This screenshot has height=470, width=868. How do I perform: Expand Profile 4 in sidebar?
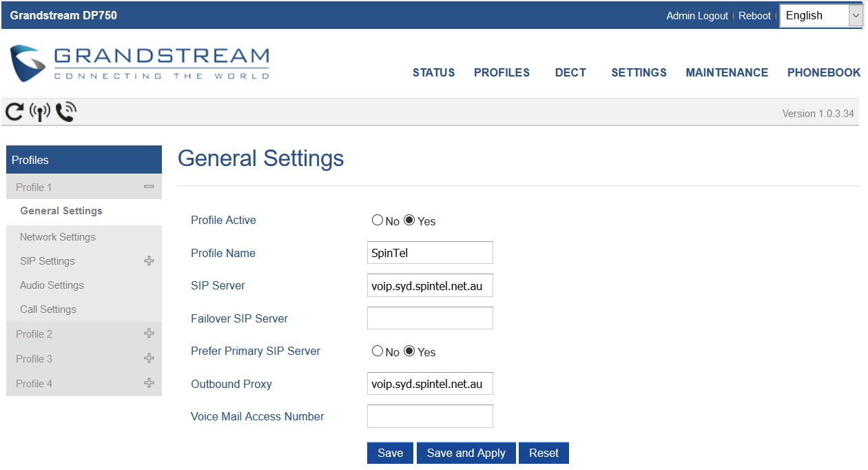(149, 382)
